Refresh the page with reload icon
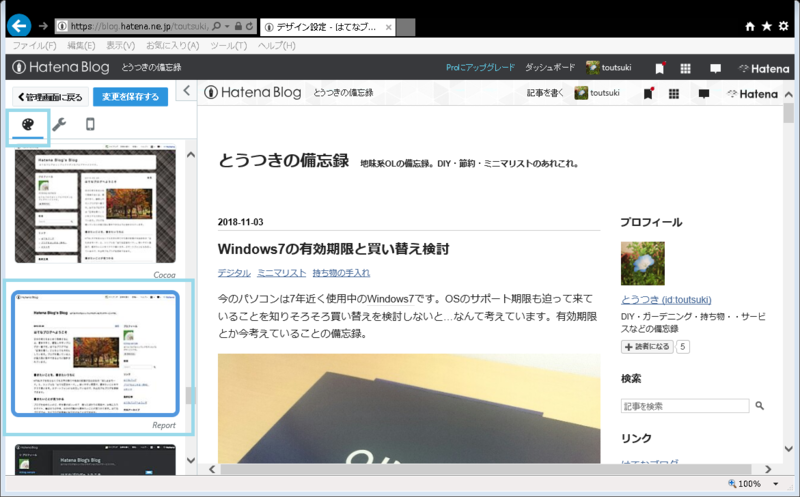This screenshot has height=497, width=800. pos(249,26)
